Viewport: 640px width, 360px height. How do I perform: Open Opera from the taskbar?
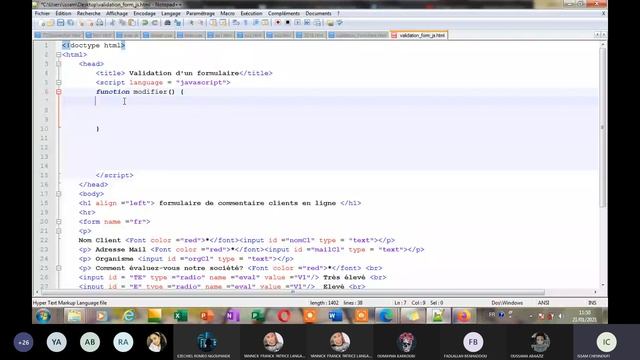pos(284,316)
